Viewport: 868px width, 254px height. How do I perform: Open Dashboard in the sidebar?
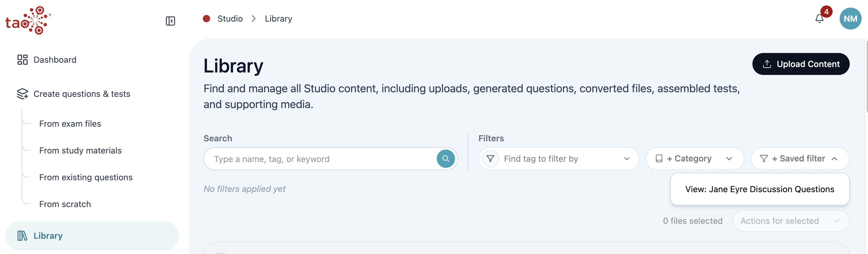point(47,60)
